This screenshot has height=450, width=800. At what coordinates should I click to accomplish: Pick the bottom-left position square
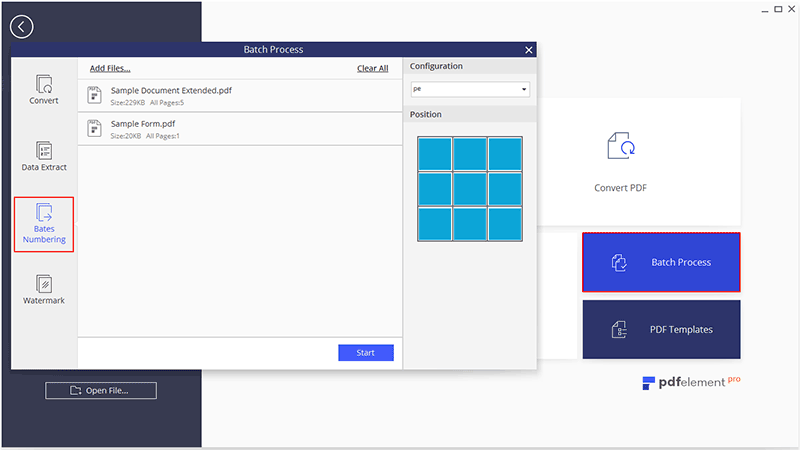tap(435, 224)
